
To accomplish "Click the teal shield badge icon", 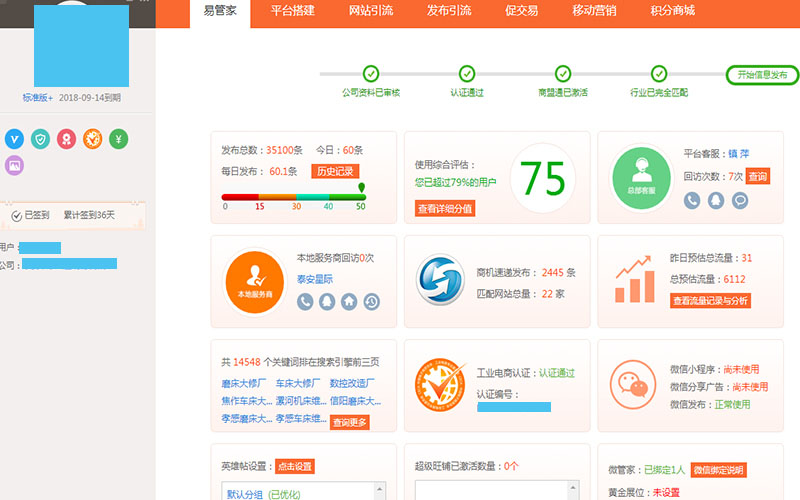I will [40, 139].
